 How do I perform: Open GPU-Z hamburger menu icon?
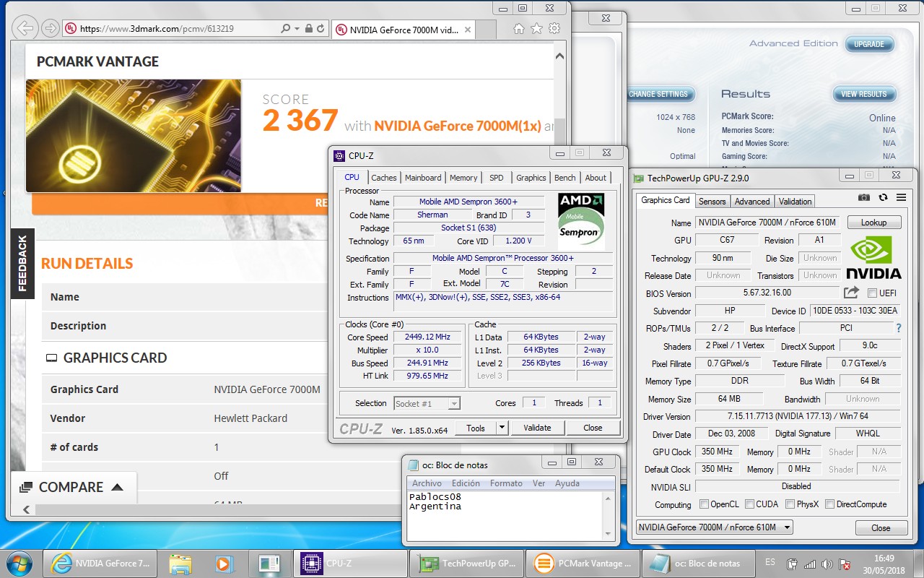[x=901, y=197]
